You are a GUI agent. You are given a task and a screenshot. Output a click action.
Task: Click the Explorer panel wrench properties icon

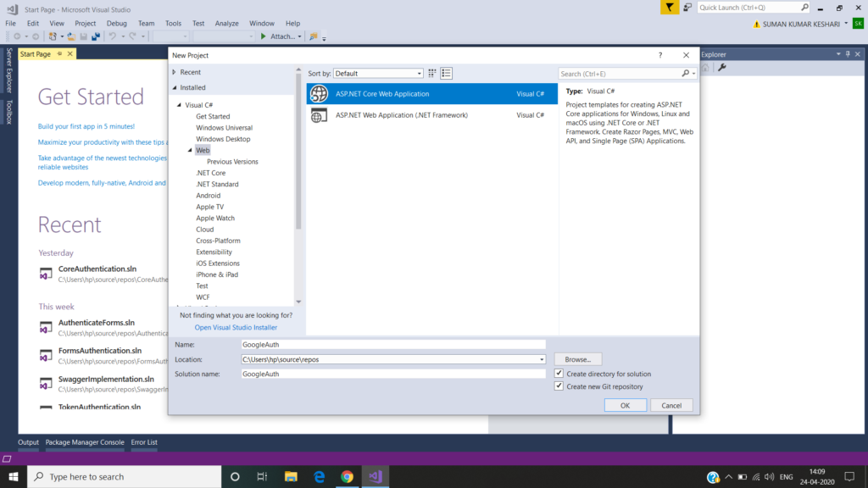coord(722,68)
